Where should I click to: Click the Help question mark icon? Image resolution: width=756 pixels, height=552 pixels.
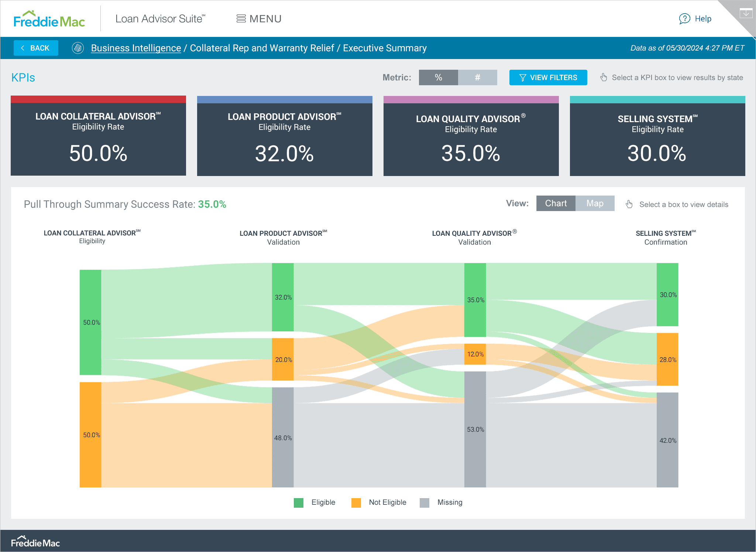684,19
